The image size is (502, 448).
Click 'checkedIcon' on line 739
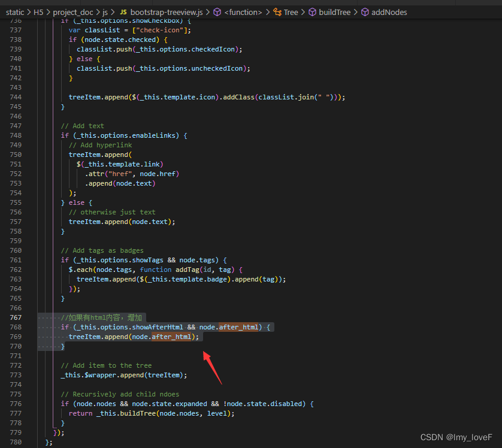(213, 49)
